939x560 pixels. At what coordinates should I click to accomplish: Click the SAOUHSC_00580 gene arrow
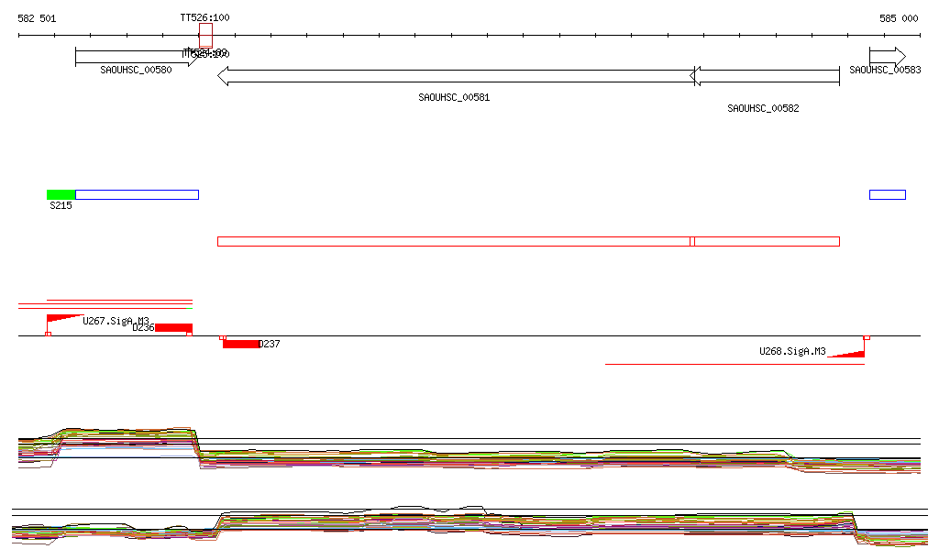point(138,57)
